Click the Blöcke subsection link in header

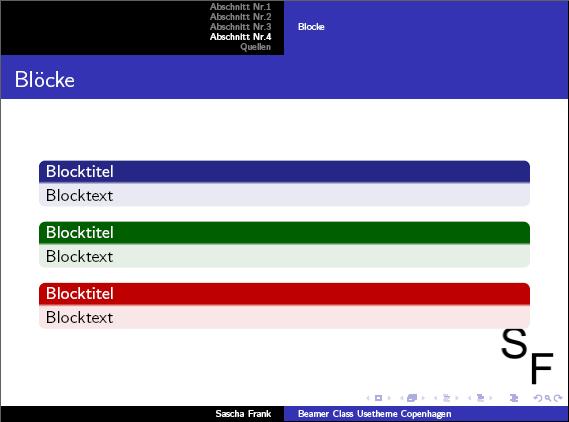pyautogui.click(x=311, y=27)
